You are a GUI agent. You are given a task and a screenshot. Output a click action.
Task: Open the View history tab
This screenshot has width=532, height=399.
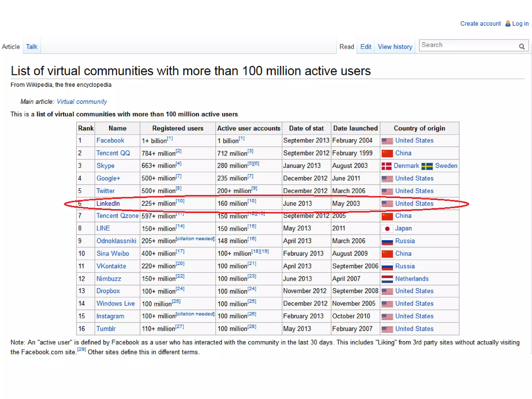pyautogui.click(x=395, y=47)
